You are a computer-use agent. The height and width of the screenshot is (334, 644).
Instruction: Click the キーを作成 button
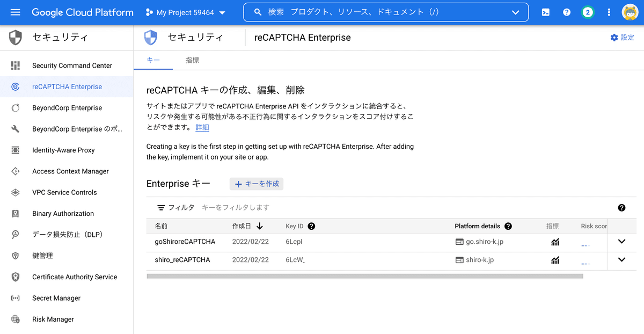click(x=257, y=184)
